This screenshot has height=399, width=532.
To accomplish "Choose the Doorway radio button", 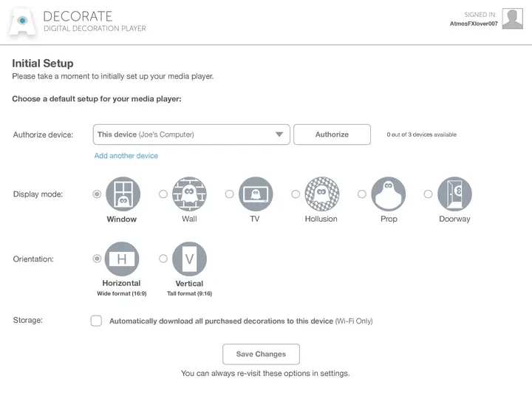I will click(428, 194).
